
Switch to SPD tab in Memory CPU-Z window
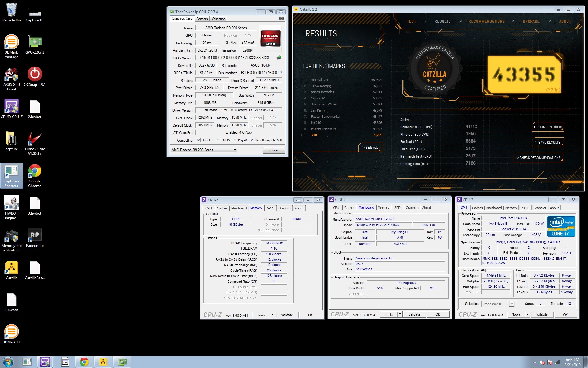click(x=270, y=208)
